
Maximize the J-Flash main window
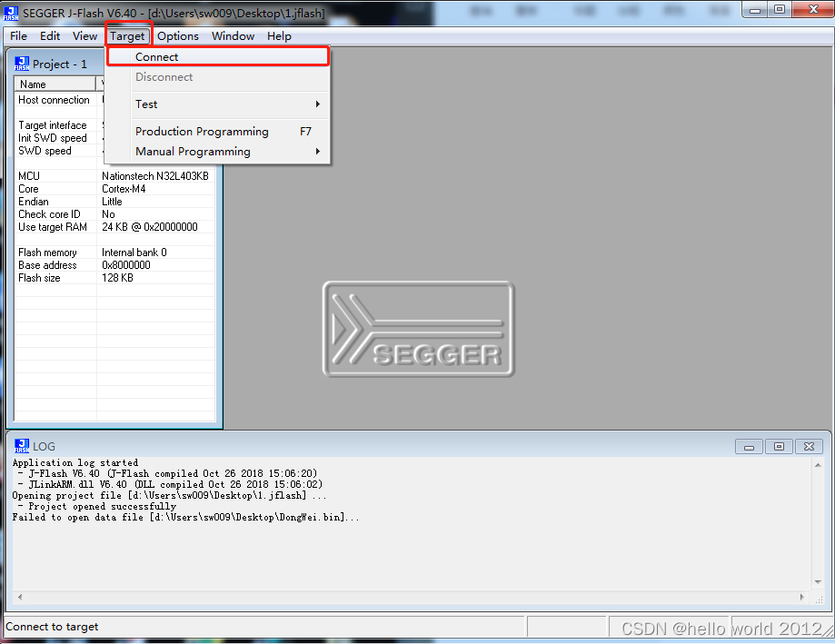coord(780,10)
